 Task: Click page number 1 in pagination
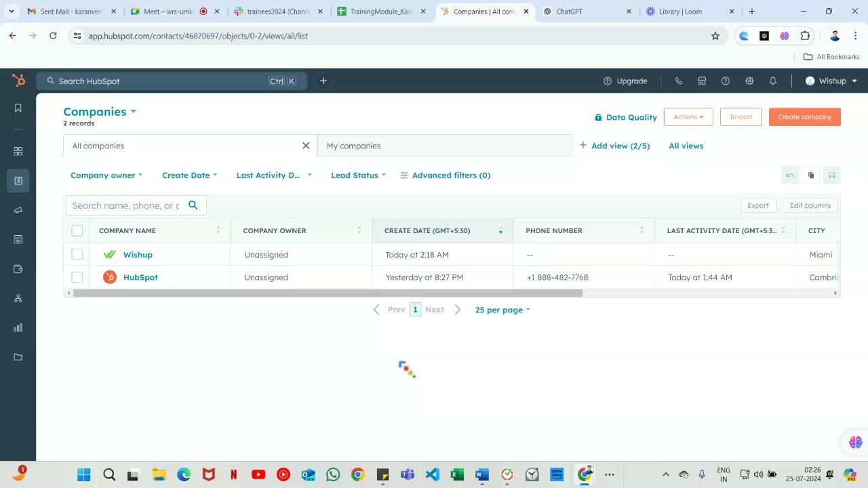click(416, 310)
